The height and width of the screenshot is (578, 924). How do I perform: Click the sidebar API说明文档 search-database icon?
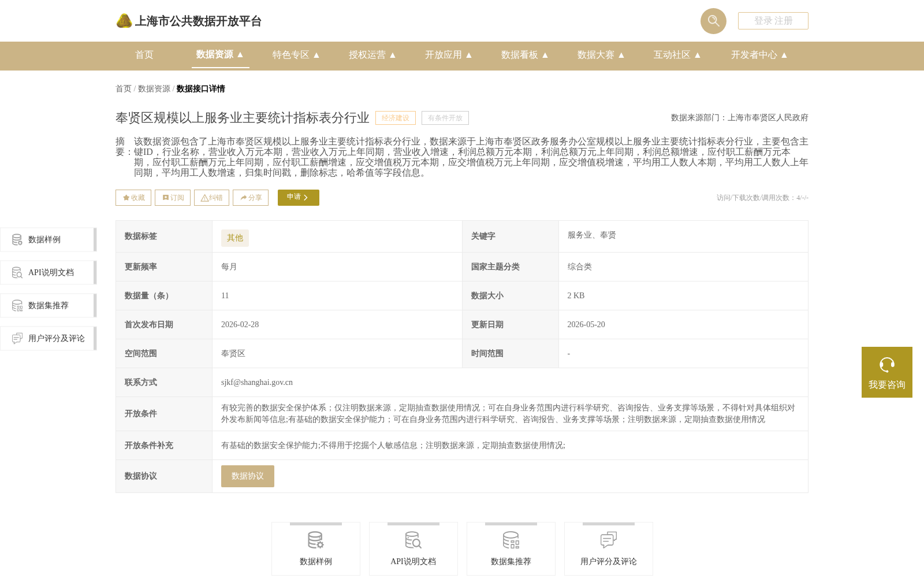[17, 273]
